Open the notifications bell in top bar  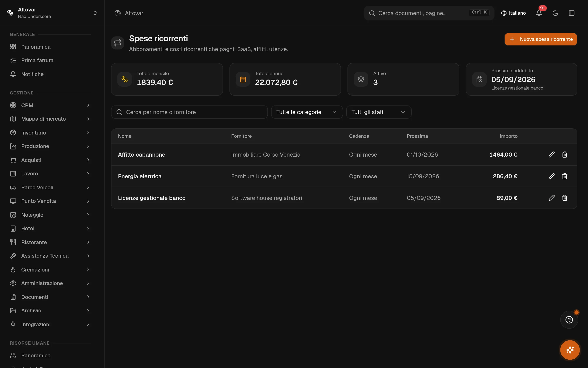click(x=539, y=13)
